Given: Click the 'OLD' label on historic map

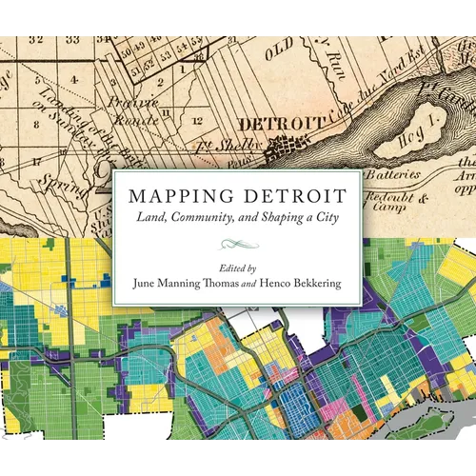Looking at the screenshot, I should pyautogui.click(x=279, y=49).
